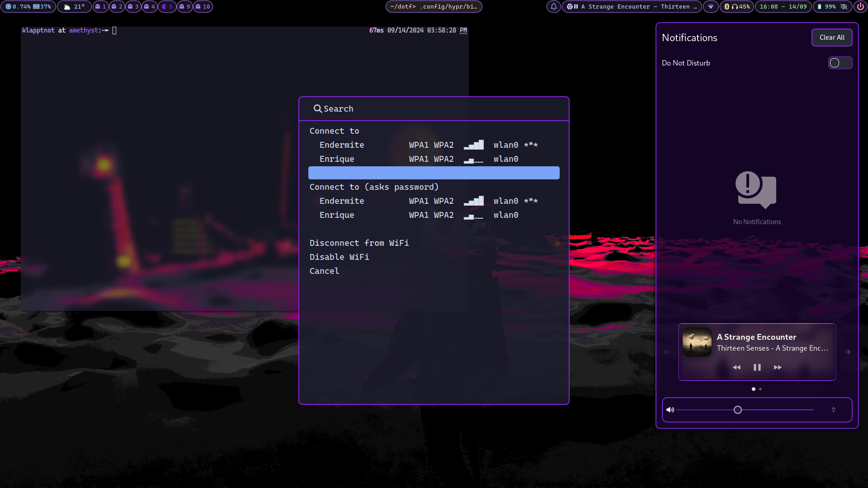868x488 pixels.
Task: Skip to next track in media player
Action: pos(778,367)
